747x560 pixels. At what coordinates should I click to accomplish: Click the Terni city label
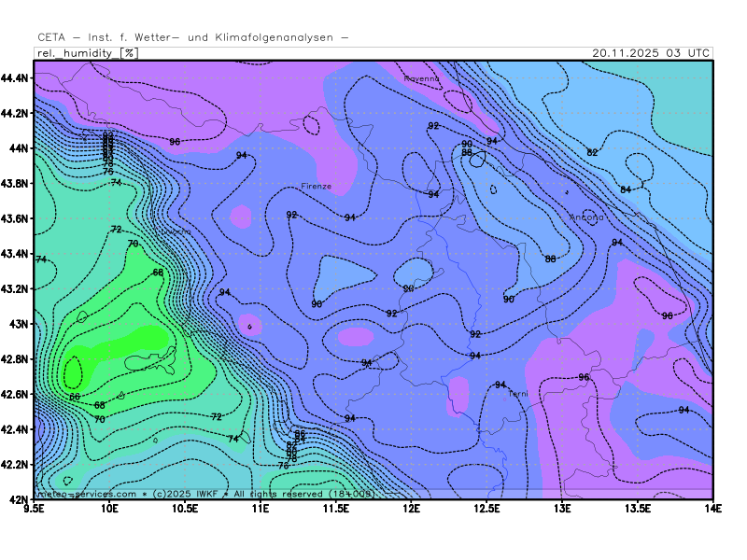point(518,394)
